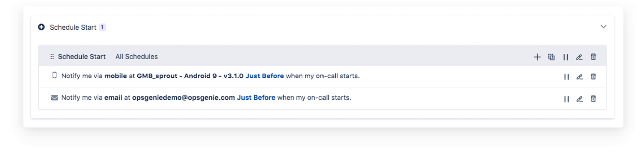Pause the email notification step
This screenshot has height=155, width=644.
(567, 99)
